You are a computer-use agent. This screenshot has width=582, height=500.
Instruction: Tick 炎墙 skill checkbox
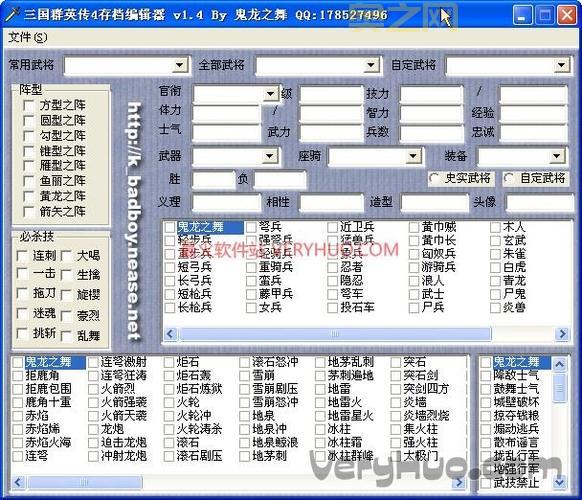coord(396,402)
